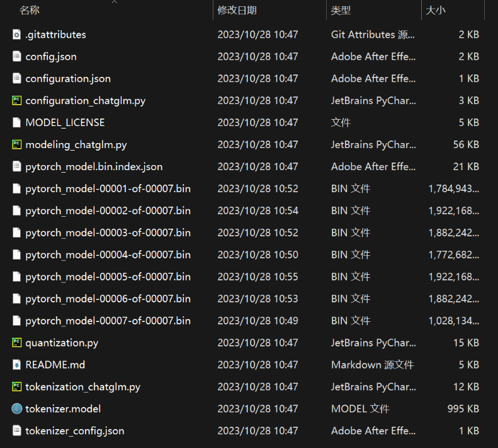The image size is (498, 448).
Task: Select pytorch_model-00001-of-00007.bin file name
Action: 108,189
